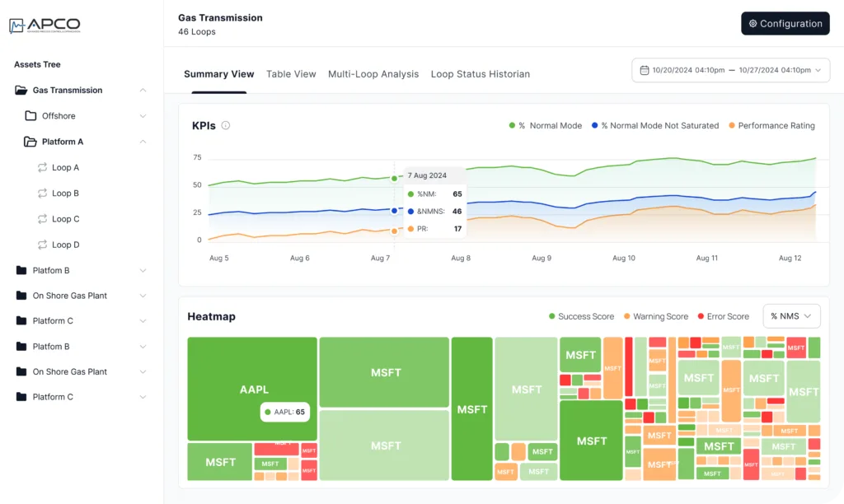Collapse the Gas Transmission tree chevron
Screen dimensions: 844x504
click(143, 91)
